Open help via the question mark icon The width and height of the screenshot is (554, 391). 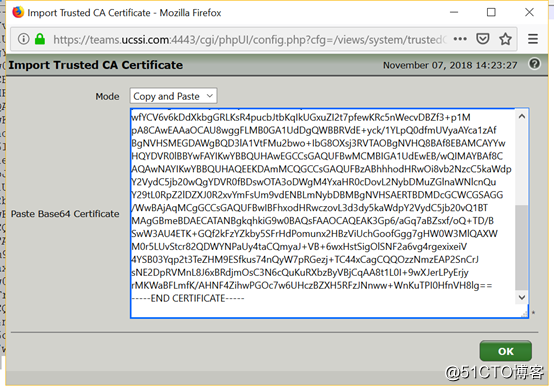point(535,64)
